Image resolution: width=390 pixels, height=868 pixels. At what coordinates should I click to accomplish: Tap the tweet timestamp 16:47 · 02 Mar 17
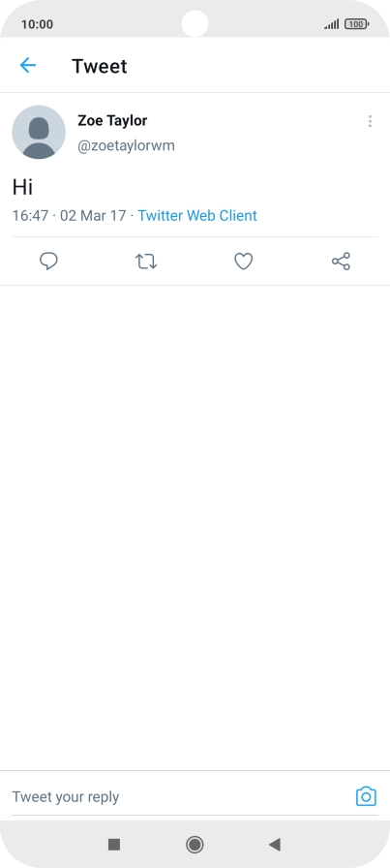(x=69, y=215)
